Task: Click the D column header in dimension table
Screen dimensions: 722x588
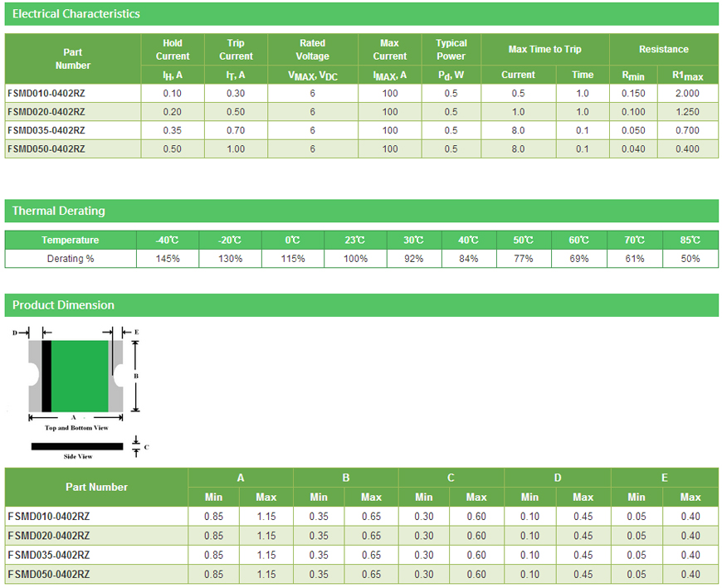Action: [558, 478]
